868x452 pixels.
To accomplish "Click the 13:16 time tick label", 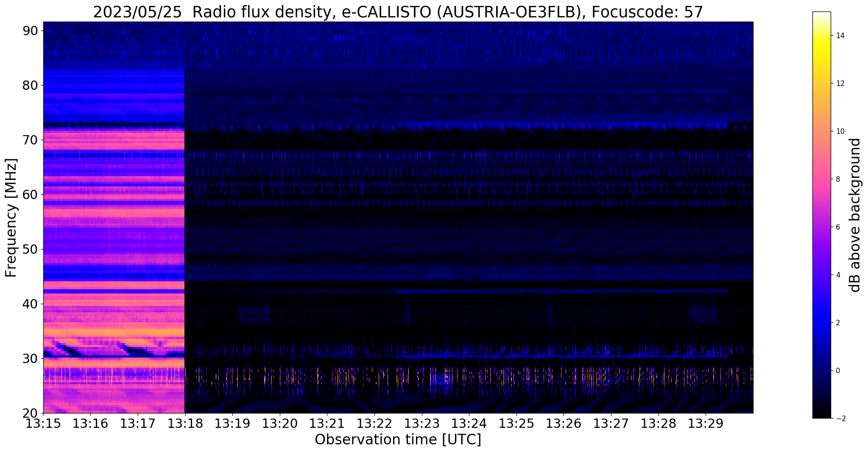I will tap(90, 424).
